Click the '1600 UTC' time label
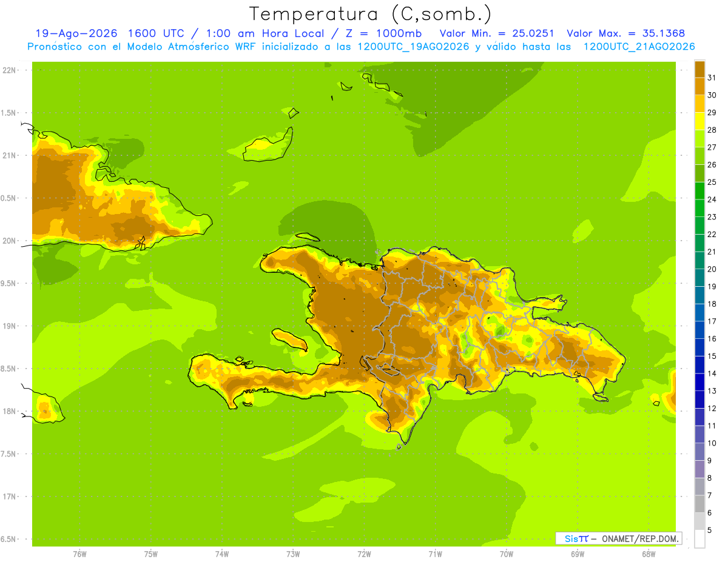 157,33
